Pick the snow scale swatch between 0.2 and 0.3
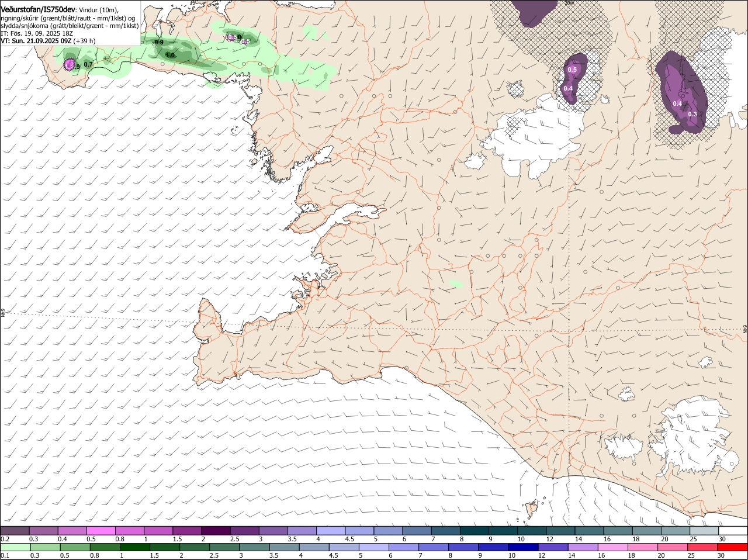This screenshot has height=560, width=748. [15, 531]
